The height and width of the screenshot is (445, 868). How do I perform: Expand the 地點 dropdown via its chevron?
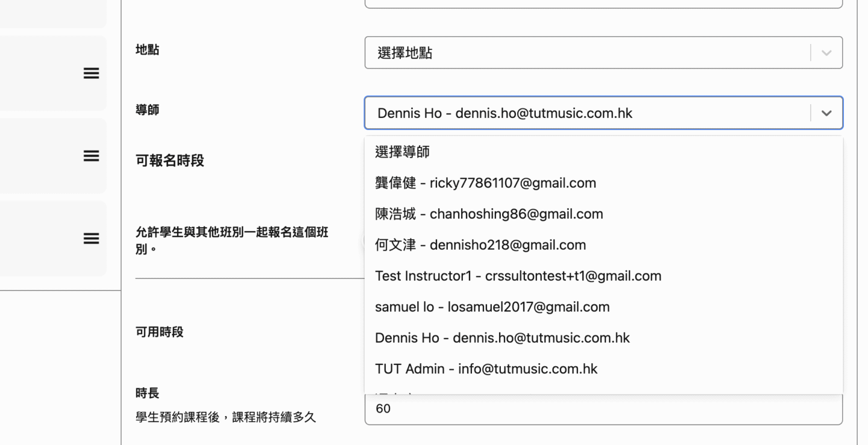(826, 53)
